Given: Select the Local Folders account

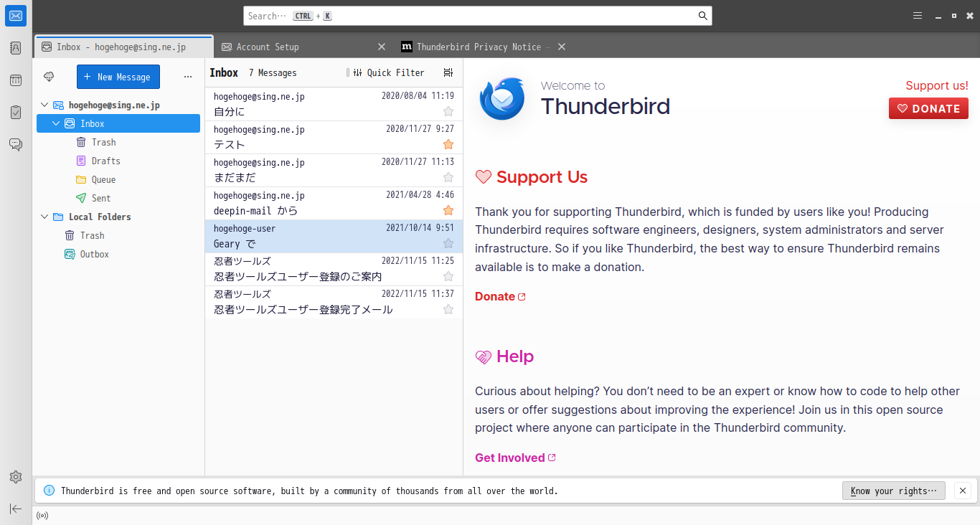Looking at the screenshot, I should (x=118, y=217).
